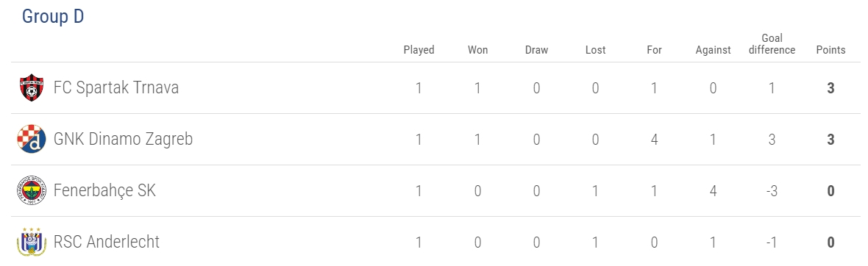Open the FC Spartak Trnava team link

click(x=116, y=88)
